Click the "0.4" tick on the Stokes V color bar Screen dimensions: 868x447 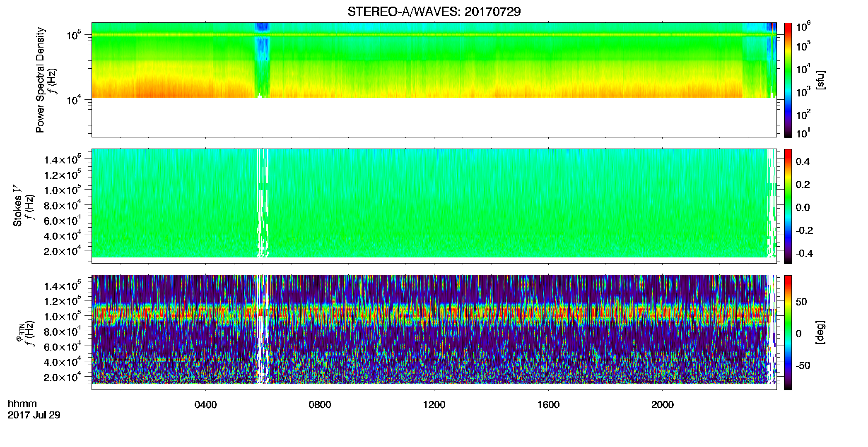coord(803,162)
